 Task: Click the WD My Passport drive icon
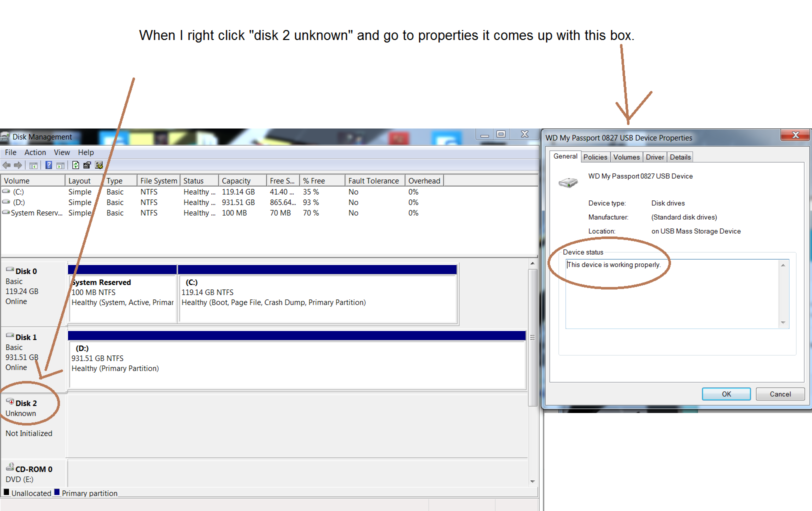tap(568, 183)
